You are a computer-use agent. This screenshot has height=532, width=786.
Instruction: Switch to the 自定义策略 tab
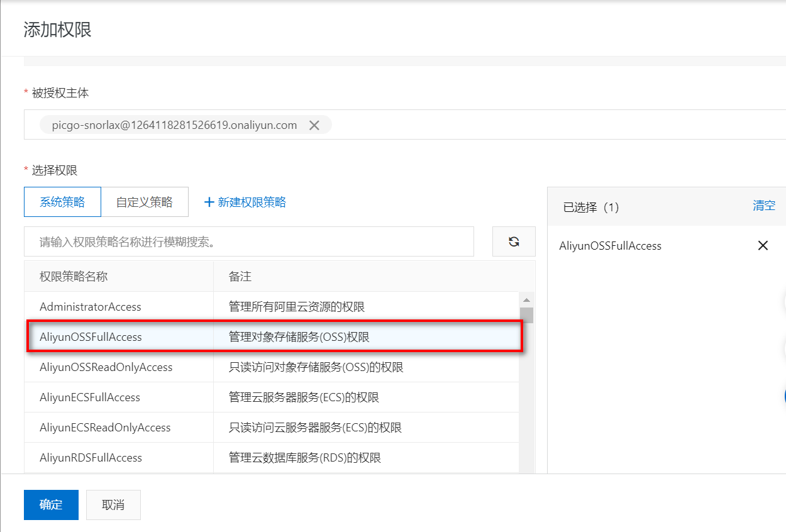(145, 202)
